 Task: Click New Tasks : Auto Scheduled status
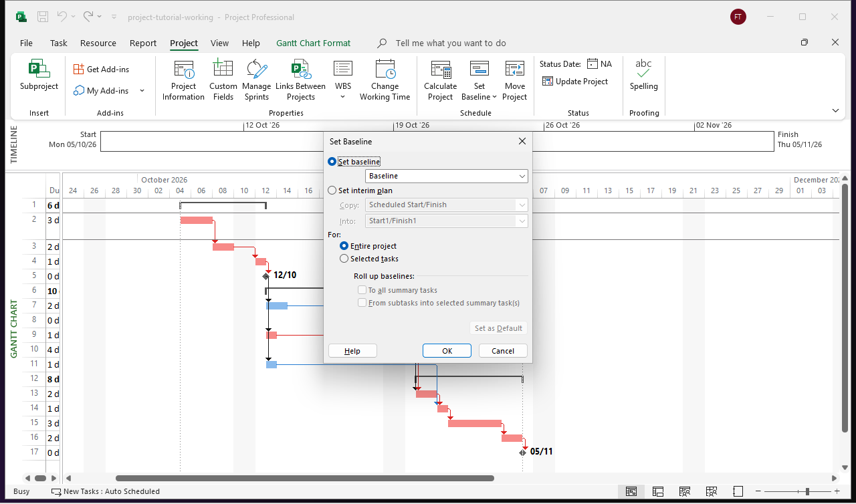point(106,491)
